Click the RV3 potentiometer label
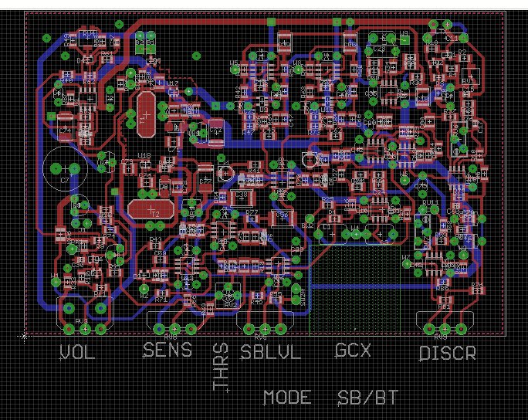This screenshot has height=420, width=528. pyautogui.click(x=82, y=320)
